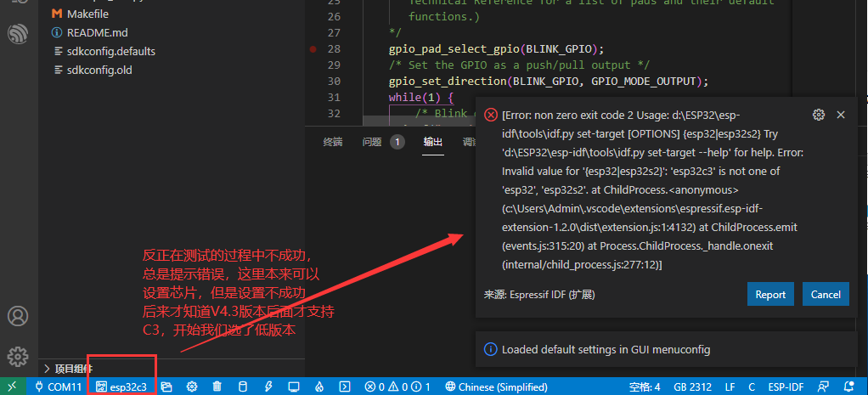Change end of line sequence LF
Image resolution: width=868 pixels, height=395 pixels.
730,387
